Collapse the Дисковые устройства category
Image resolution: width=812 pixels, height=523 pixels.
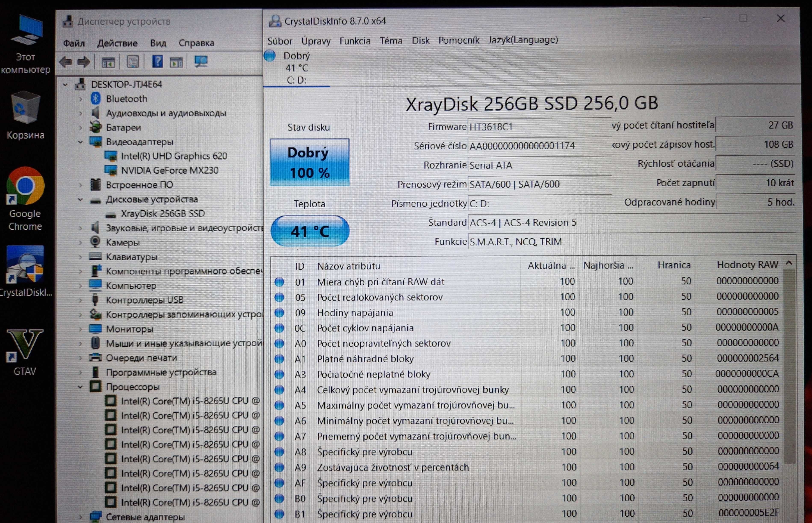pyautogui.click(x=80, y=199)
